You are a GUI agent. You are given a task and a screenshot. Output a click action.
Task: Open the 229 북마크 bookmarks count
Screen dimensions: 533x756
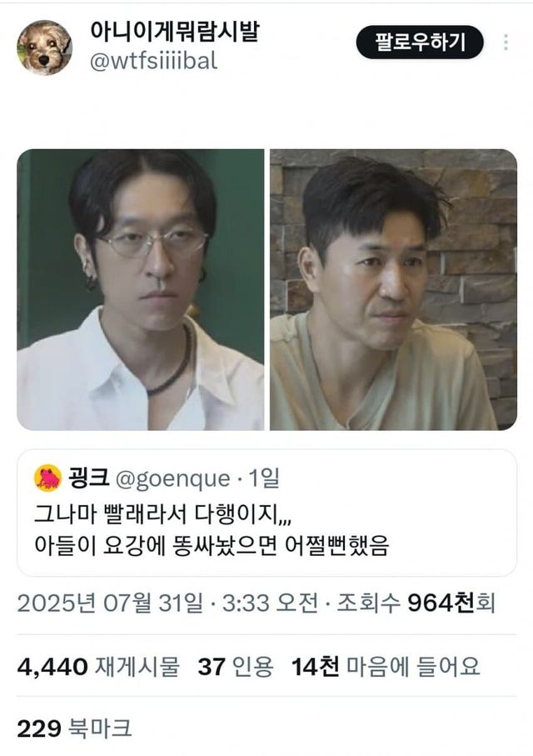coord(74,728)
